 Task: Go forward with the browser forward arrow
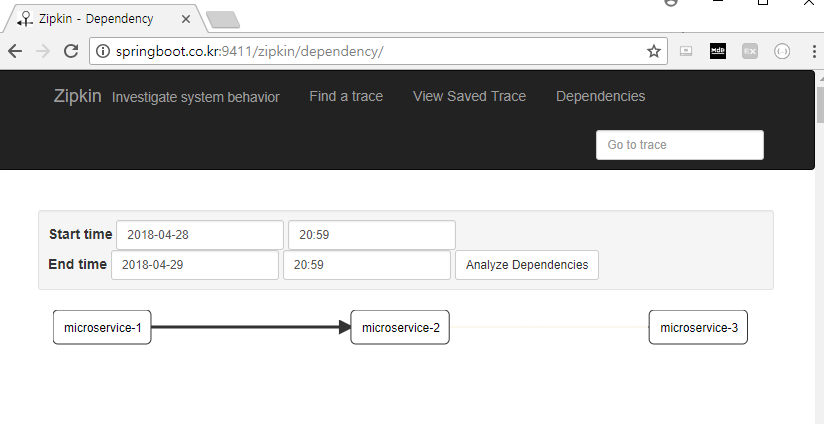click(x=43, y=51)
